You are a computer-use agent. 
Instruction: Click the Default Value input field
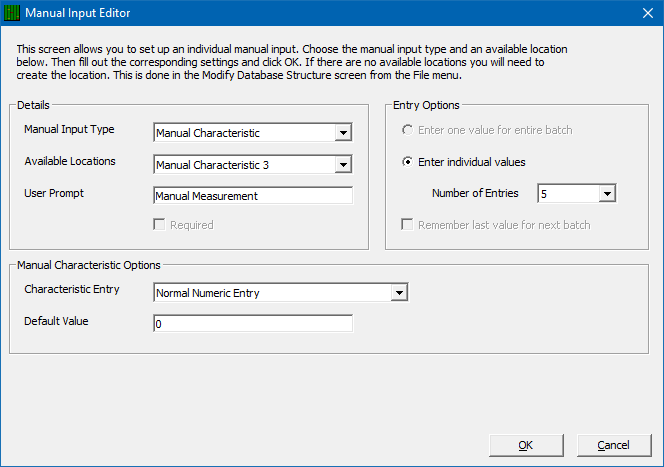[253, 324]
